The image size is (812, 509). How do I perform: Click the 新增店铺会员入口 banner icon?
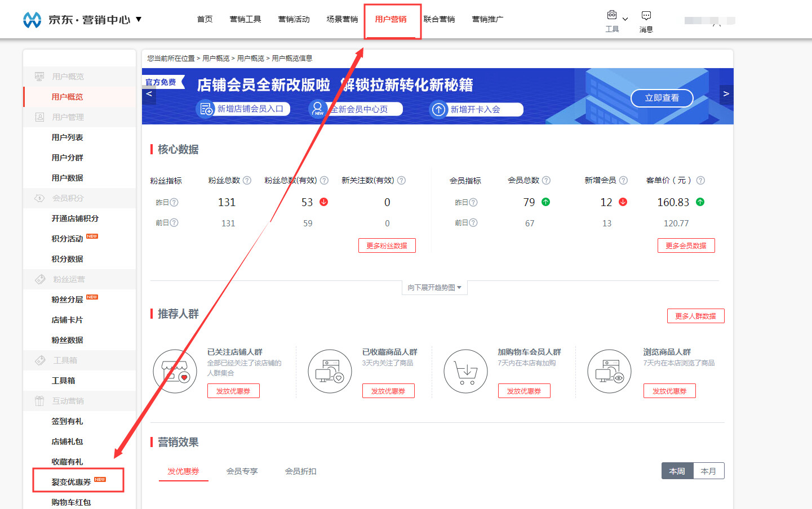[x=206, y=109]
